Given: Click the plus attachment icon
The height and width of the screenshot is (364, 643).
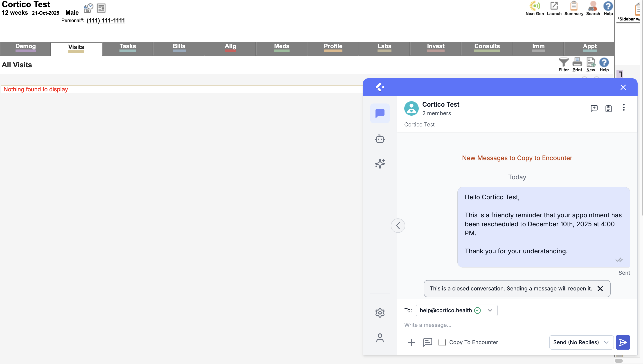Looking at the screenshot, I should (411, 342).
